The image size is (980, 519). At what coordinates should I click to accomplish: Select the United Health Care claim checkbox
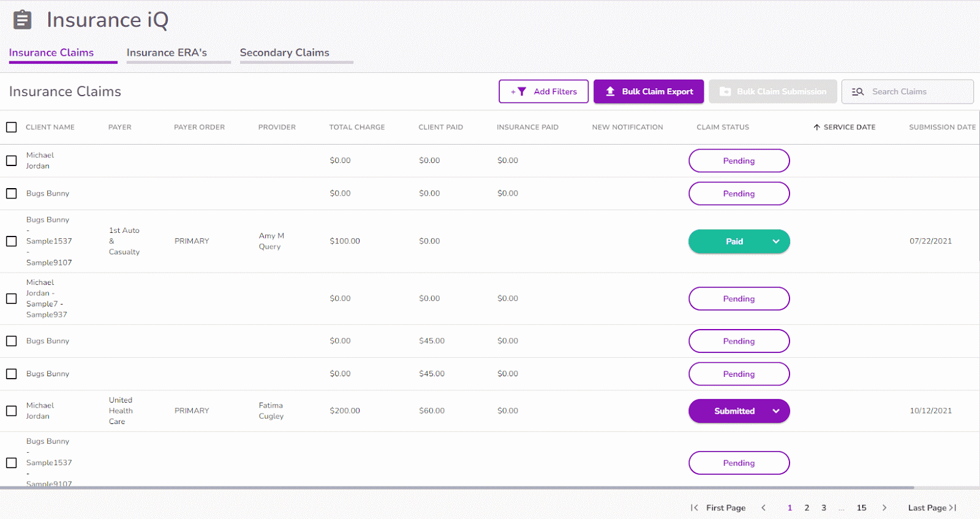[12, 411]
